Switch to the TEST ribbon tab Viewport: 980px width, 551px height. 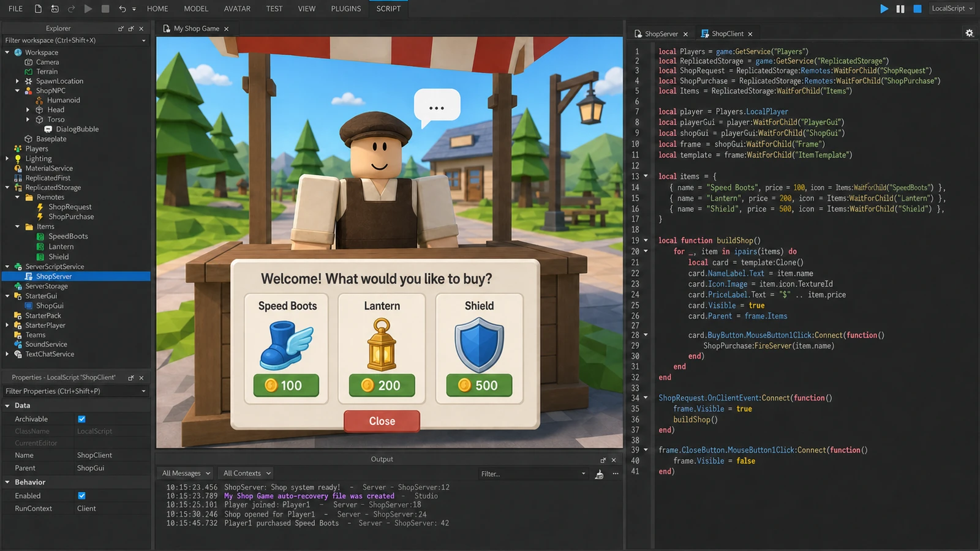point(274,9)
